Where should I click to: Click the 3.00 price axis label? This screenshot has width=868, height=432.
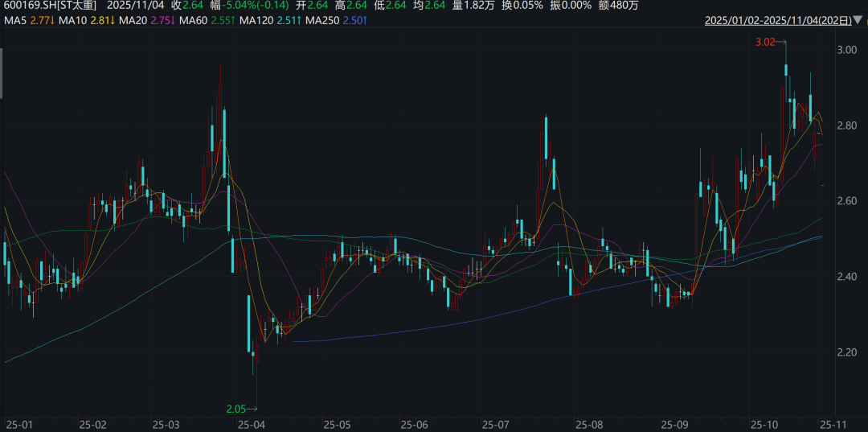[x=846, y=50]
